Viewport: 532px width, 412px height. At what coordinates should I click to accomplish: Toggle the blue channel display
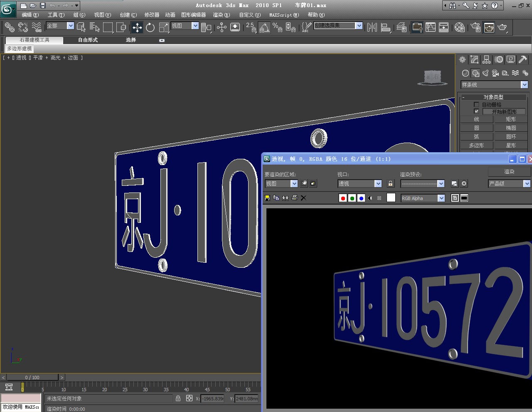361,198
